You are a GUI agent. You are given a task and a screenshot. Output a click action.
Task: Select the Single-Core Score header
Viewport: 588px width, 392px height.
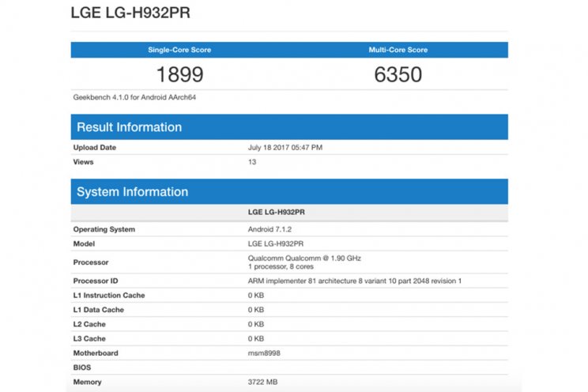click(x=179, y=50)
